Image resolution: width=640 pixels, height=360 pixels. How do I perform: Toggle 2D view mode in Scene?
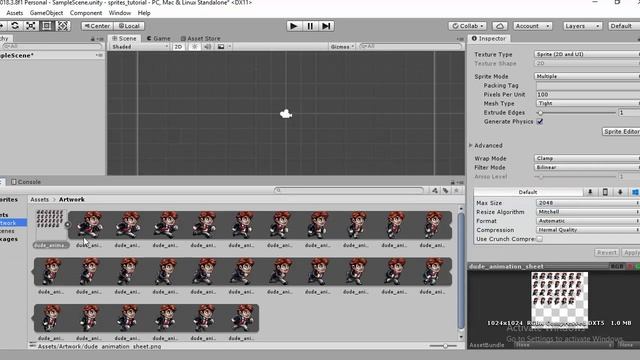(178, 47)
